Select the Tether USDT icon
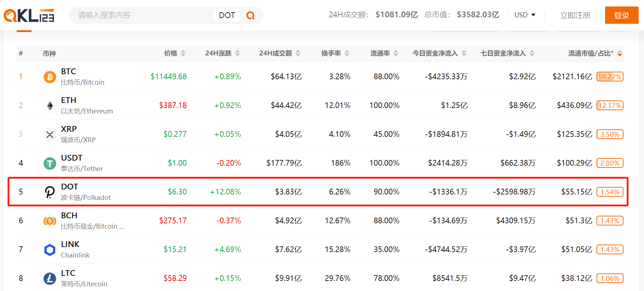Screen dimensions: 644x291 point(50,163)
